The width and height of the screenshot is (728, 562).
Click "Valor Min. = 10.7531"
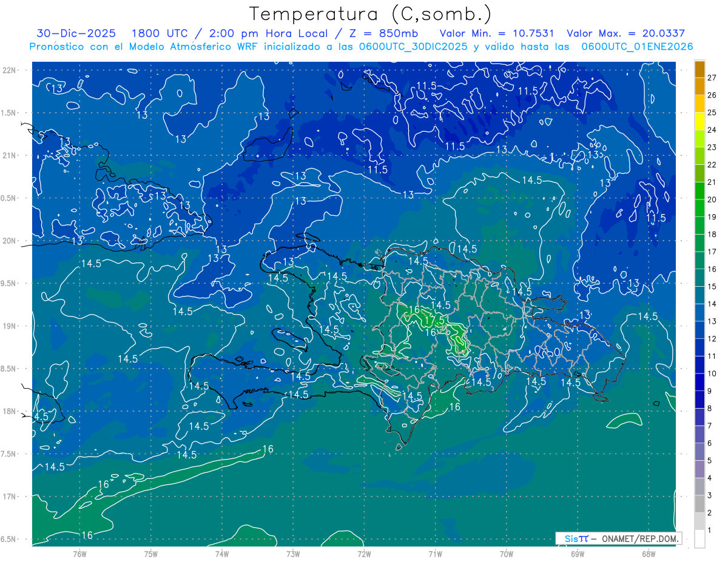[496, 33]
